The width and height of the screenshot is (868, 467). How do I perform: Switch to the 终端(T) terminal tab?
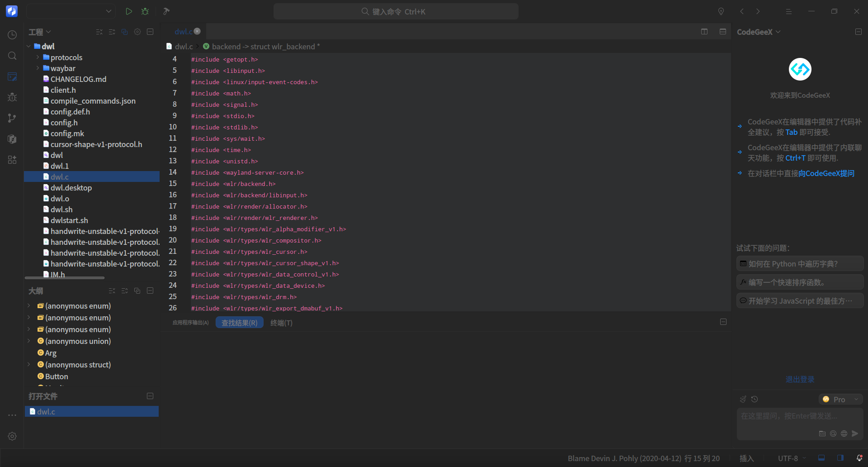coord(281,323)
